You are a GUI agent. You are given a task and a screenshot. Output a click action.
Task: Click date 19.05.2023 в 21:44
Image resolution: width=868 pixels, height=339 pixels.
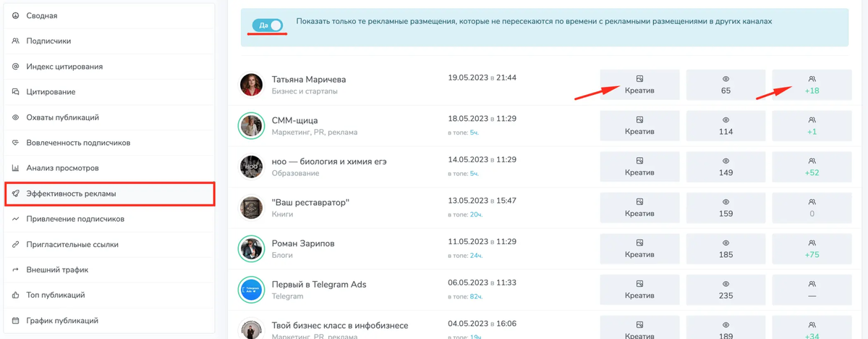click(x=482, y=78)
